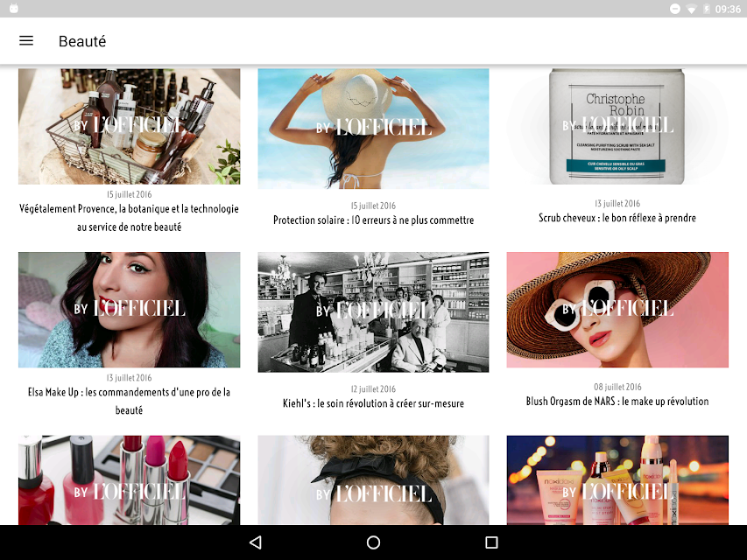Tap the Wi-Fi status icon

691,9
